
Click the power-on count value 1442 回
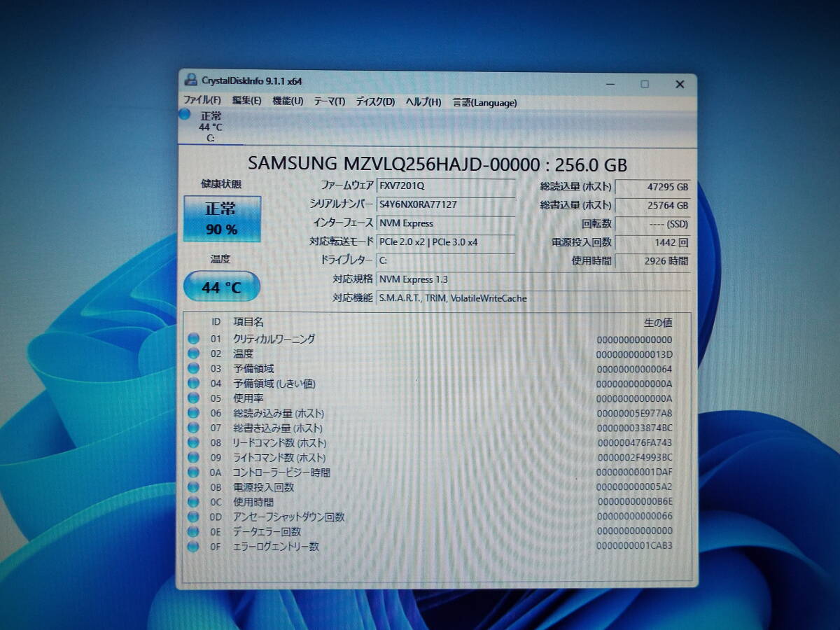[653, 243]
